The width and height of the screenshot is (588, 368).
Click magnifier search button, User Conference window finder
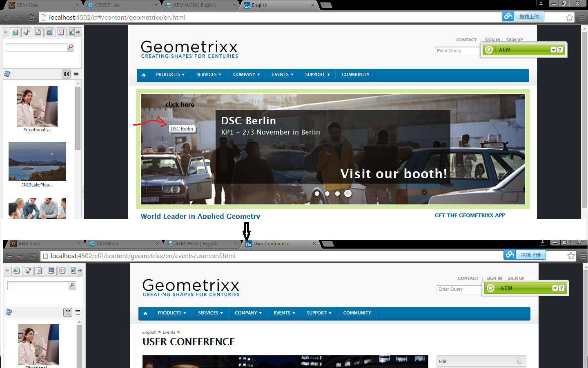[72, 286]
